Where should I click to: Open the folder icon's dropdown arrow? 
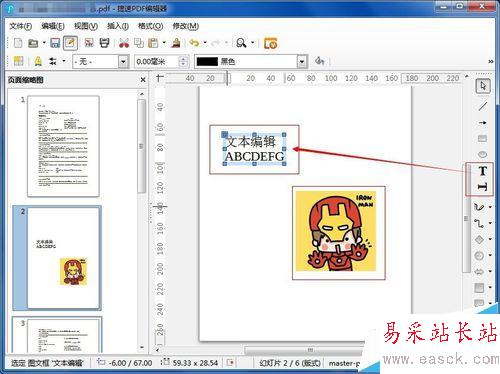click(44, 43)
